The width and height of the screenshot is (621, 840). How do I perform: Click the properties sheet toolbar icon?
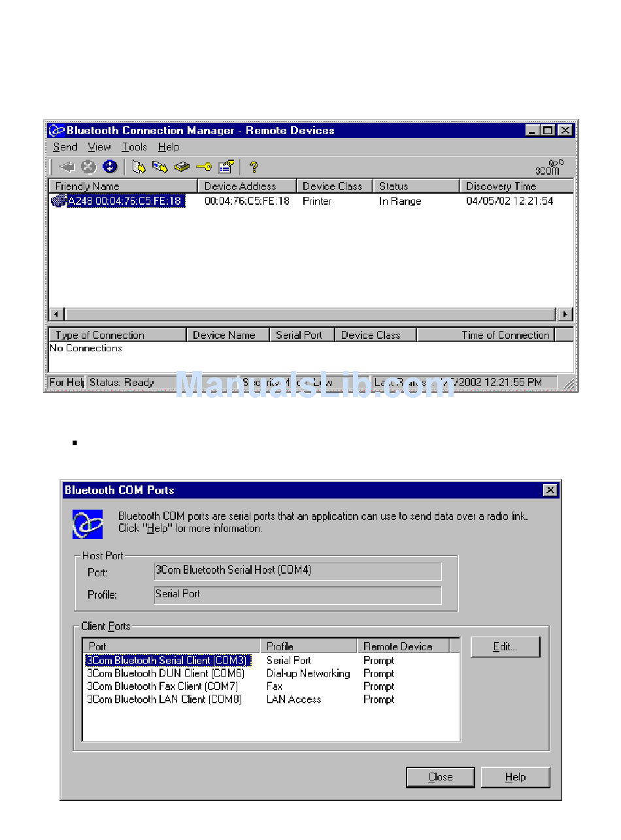(x=226, y=167)
